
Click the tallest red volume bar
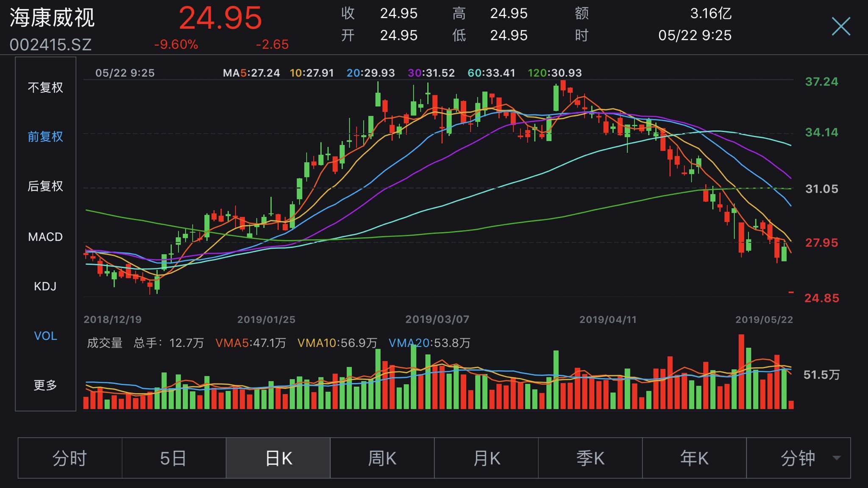point(741,372)
